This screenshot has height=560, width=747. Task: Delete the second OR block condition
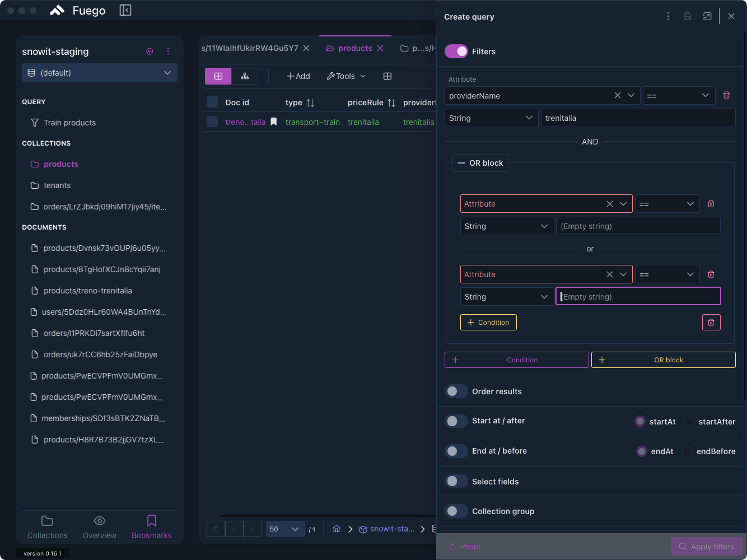(x=711, y=274)
